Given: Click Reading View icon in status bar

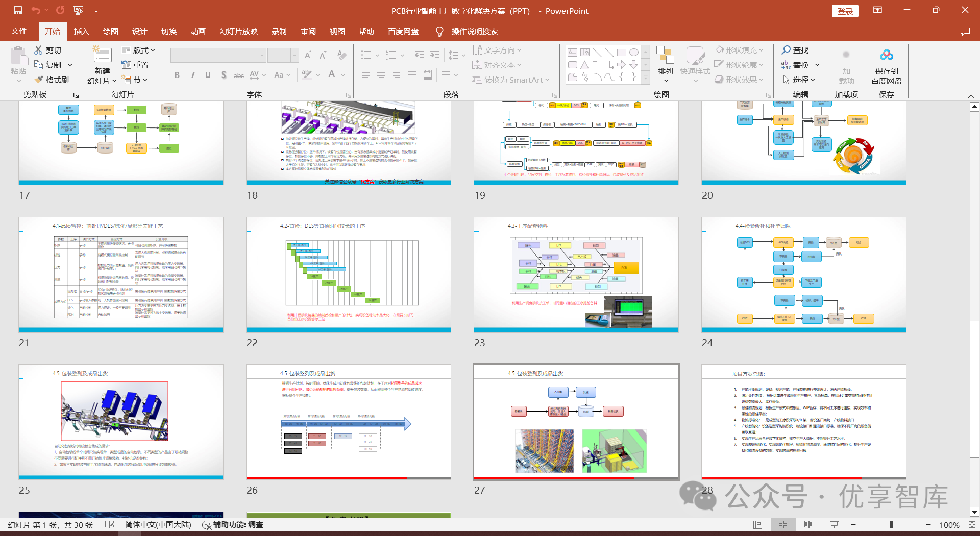Looking at the screenshot, I should (x=808, y=525).
